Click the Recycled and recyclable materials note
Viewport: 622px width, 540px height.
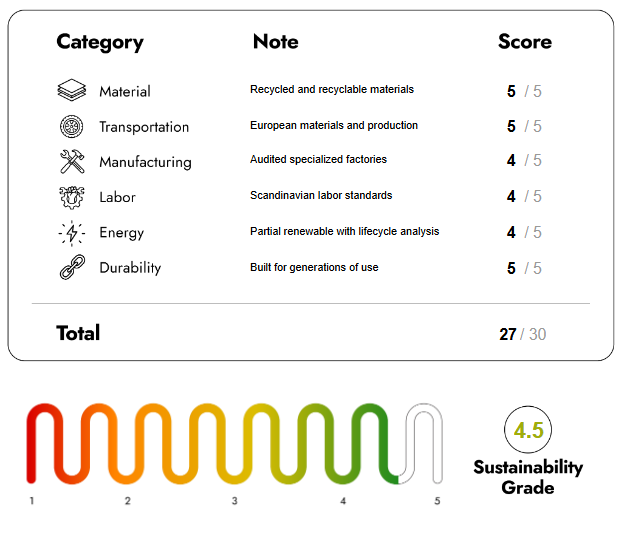(332, 90)
